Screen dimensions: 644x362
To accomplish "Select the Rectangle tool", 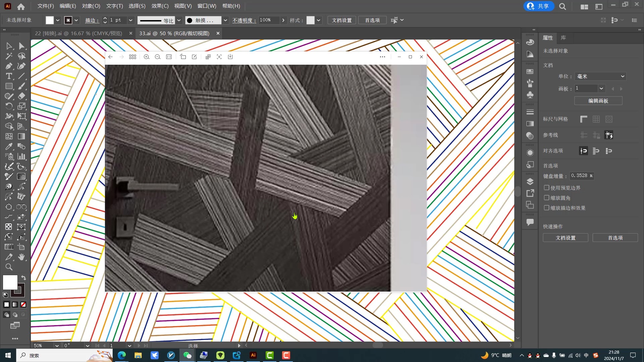I will point(9,86).
